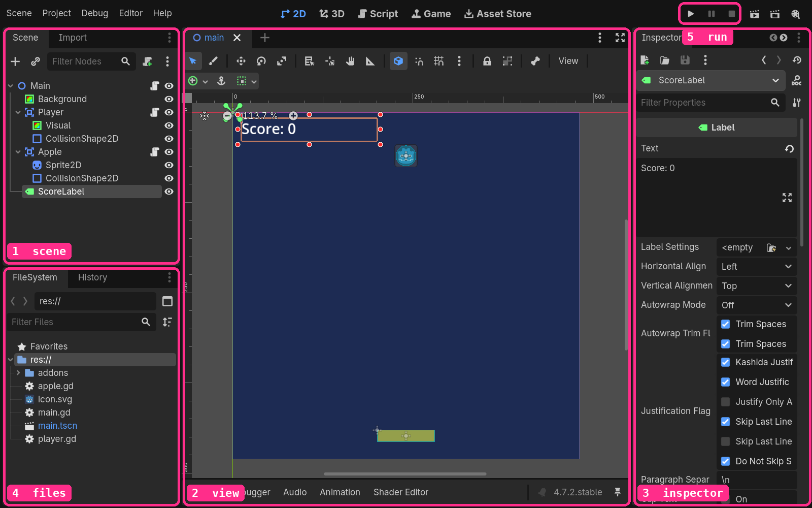Open ScoreLabel node selector dropdown

coord(710,80)
